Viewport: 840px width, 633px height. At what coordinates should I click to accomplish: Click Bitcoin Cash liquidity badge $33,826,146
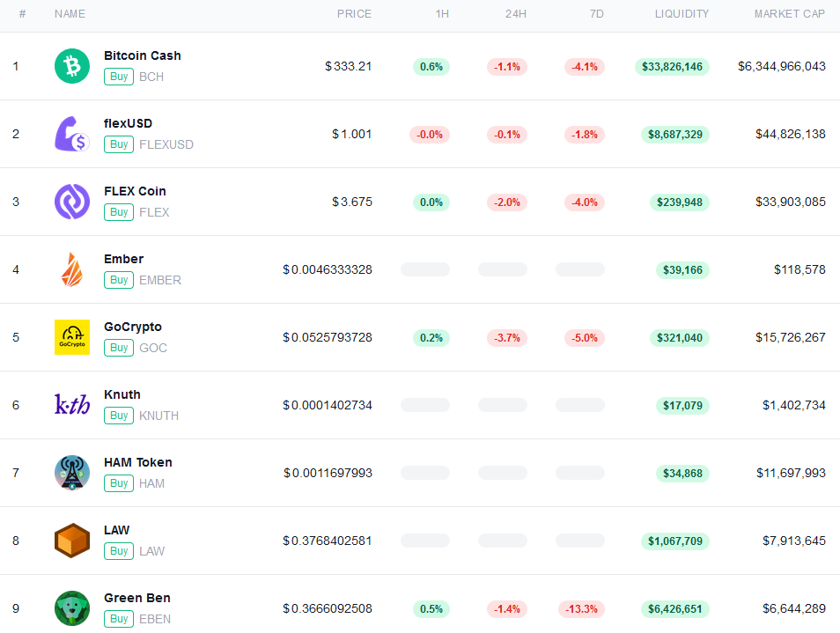672,66
